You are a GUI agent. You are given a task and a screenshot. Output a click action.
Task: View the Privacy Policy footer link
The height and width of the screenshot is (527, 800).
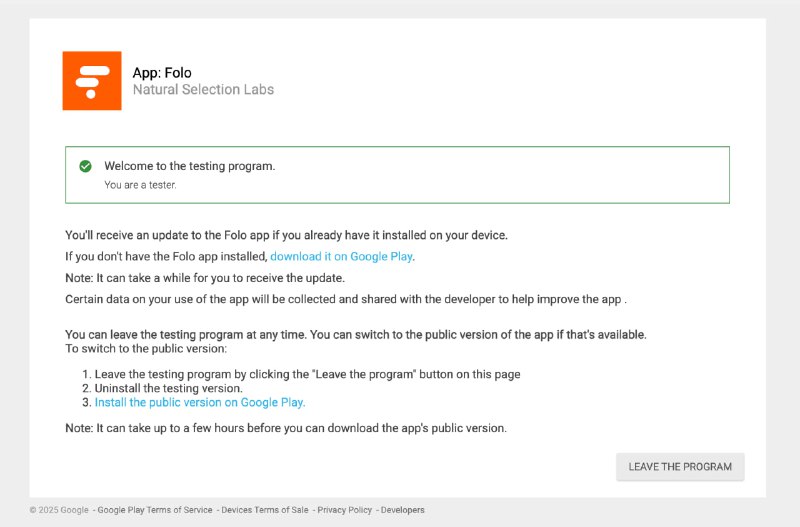point(343,510)
